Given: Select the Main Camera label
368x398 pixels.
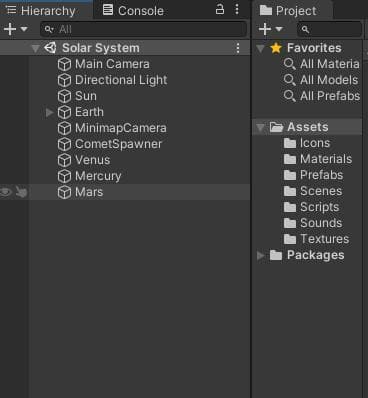Looking at the screenshot, I should (x=112, y=64).
